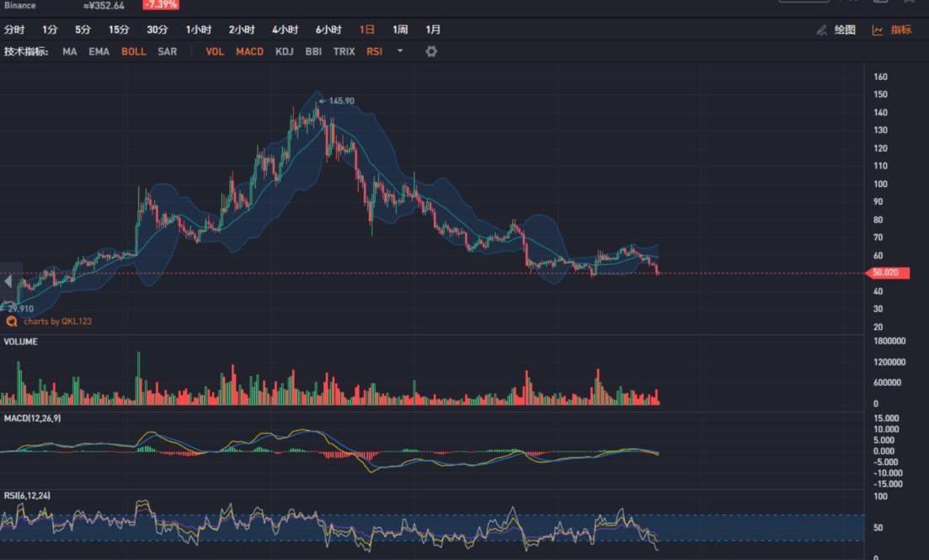Click the drawing tools pencil icon

point(821,30)
